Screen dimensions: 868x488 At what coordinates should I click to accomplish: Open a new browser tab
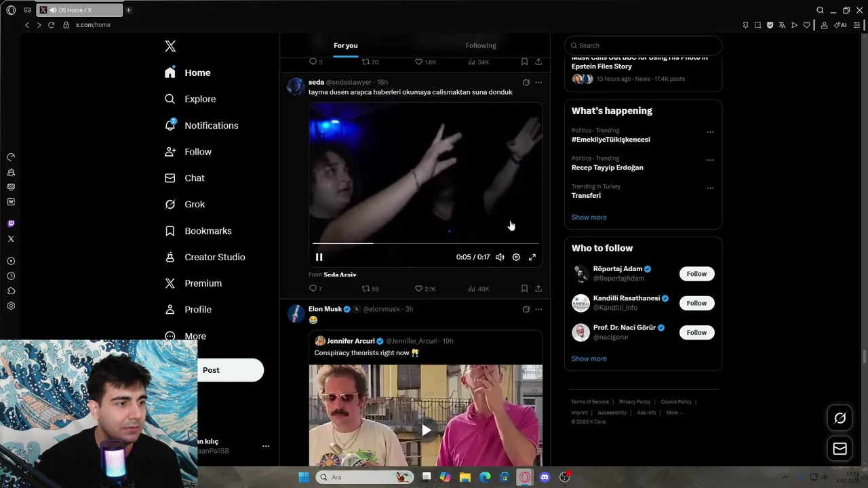(128, 10)
